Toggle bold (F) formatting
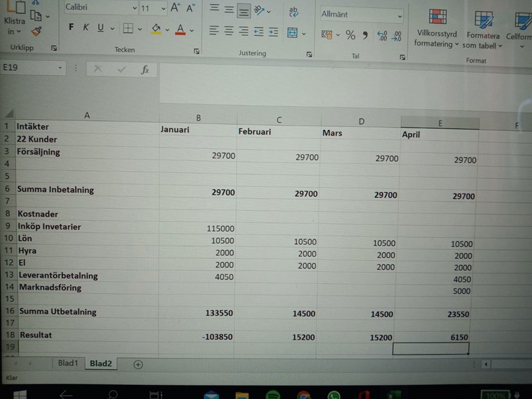The height and width of the screenshot is (399, 532). (x=71, y=28)
